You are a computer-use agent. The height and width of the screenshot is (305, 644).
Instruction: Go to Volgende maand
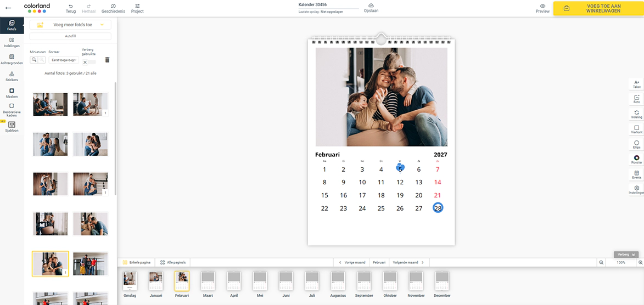coord(408,262)
